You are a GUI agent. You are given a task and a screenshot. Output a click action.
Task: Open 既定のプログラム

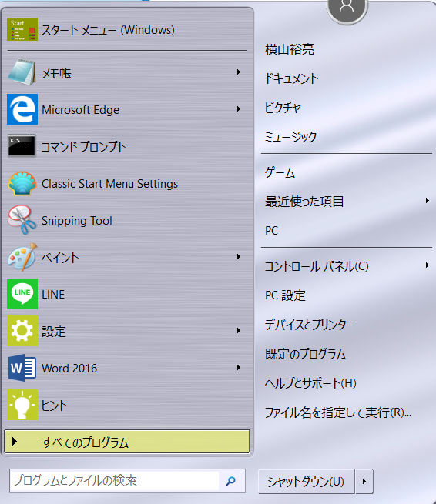pos(305,354)
